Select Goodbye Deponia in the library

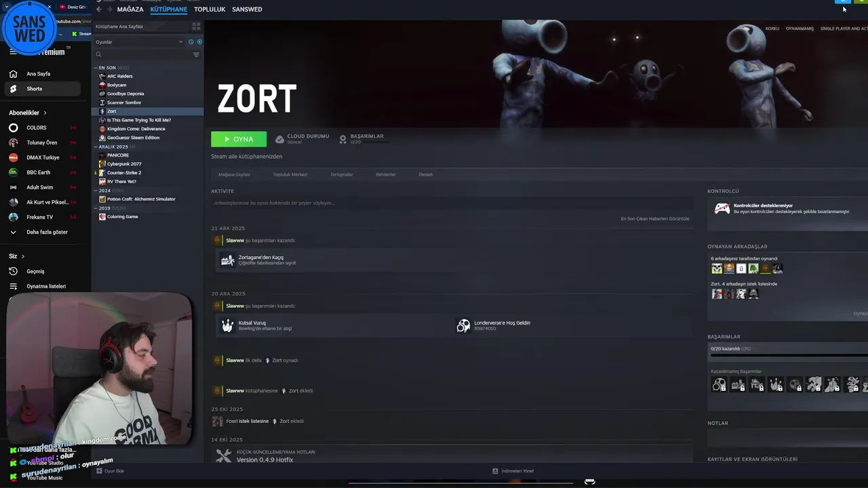(x=125, y=94)
